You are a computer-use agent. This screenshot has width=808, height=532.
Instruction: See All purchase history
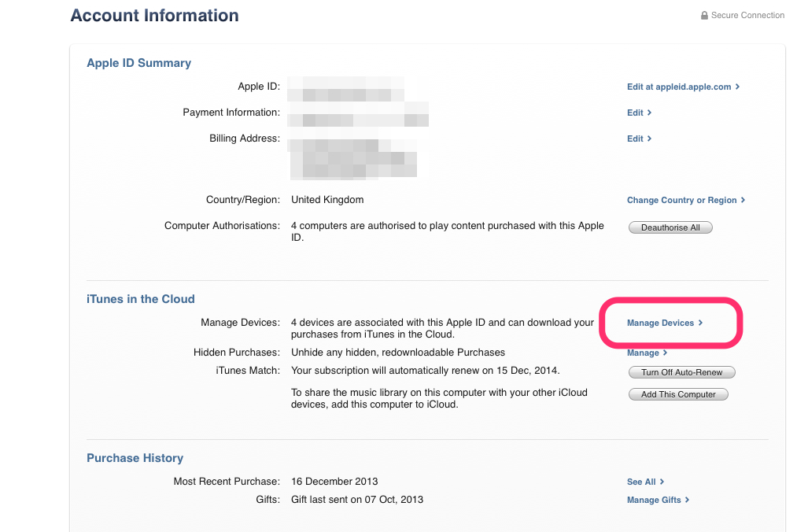click(640, 482)
